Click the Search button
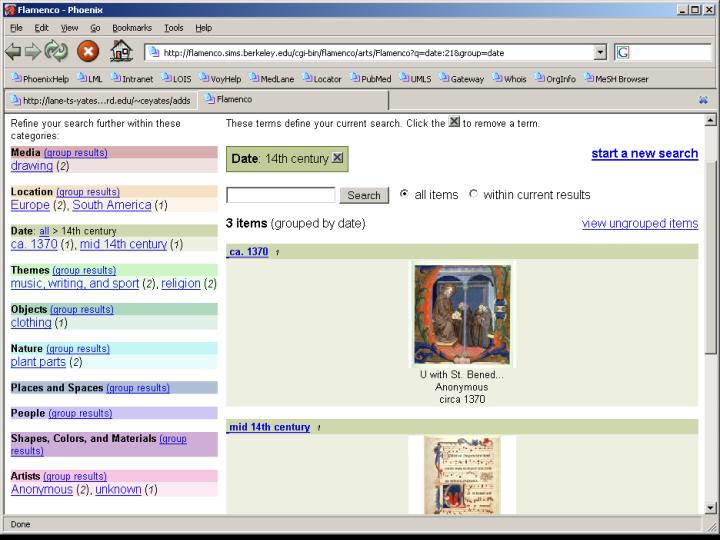Screen dimensions: 720x540 tap(364, 195)
